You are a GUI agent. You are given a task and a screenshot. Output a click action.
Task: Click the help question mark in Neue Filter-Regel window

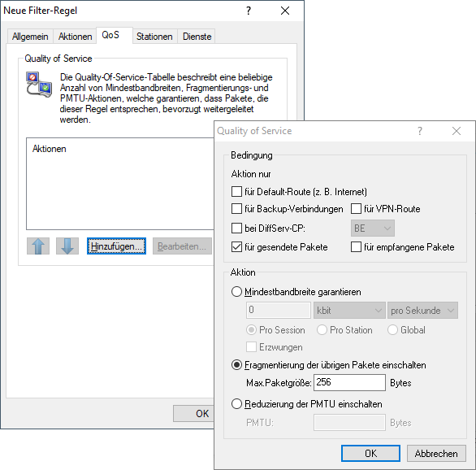(249, 11)
